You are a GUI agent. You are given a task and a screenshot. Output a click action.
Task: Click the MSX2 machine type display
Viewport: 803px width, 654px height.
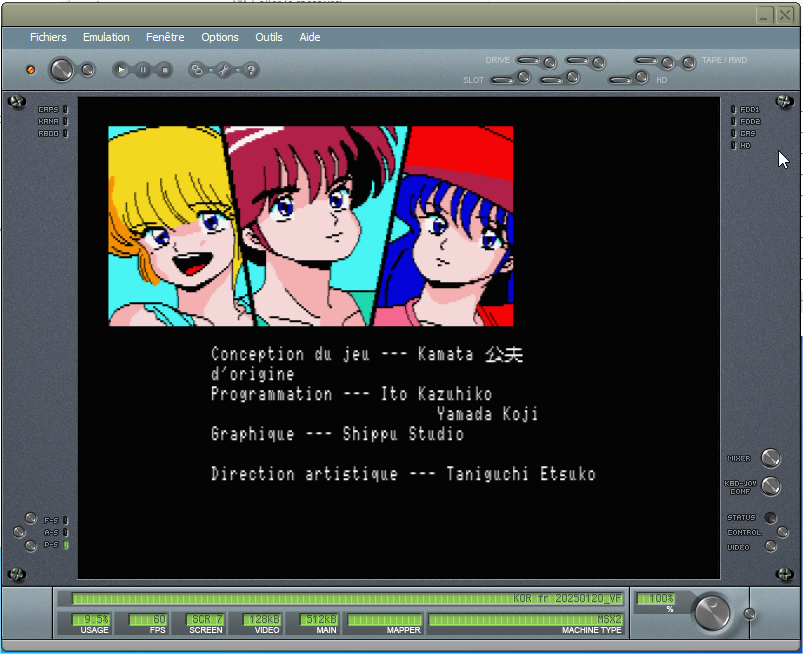(x=526, y=619)
